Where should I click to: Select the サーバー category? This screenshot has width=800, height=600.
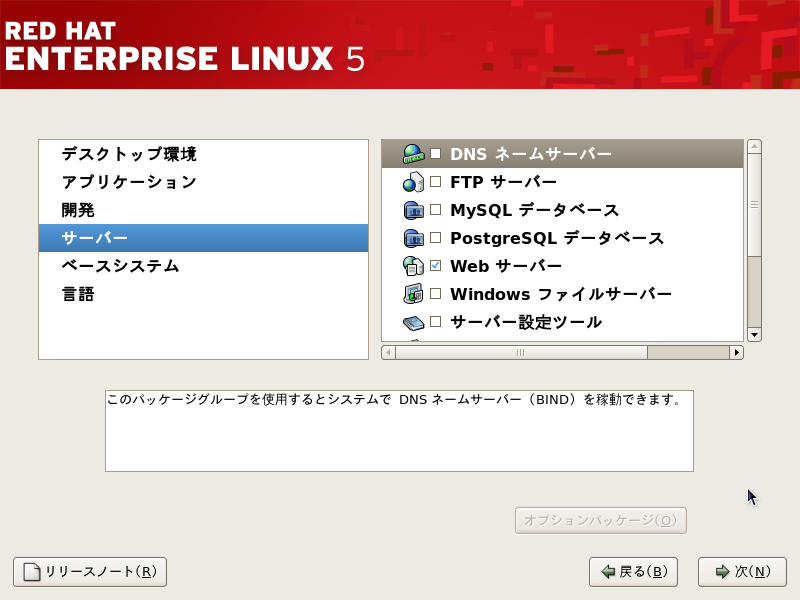pos(204,238)
